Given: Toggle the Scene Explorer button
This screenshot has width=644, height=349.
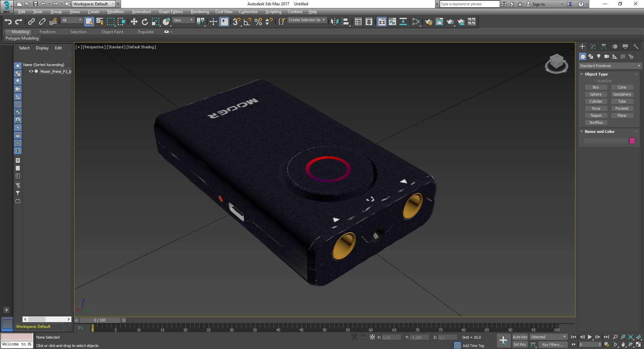Looking at the screenshot, I should (x=358, y=22).
